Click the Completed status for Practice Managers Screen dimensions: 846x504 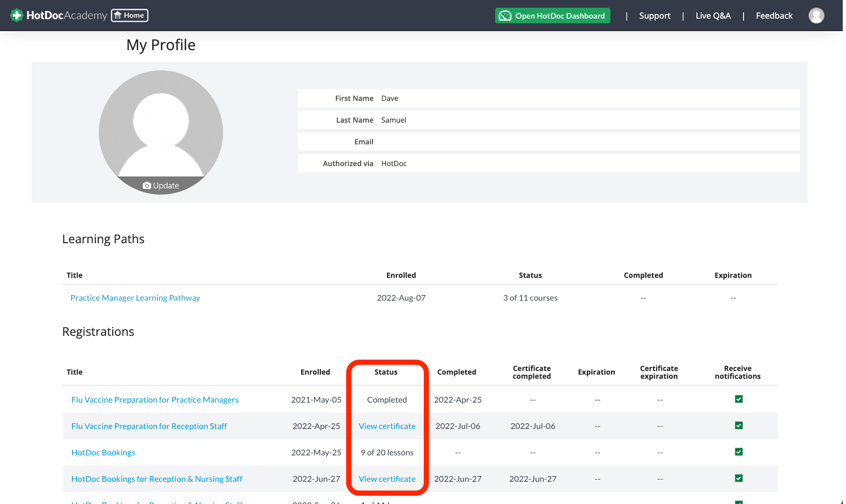(x=387, y=400)
